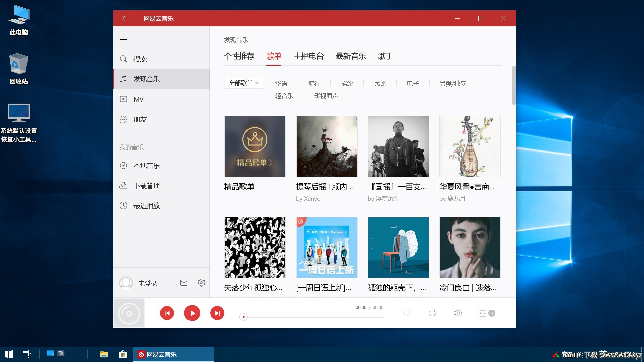Open 最近播放 in sidebar
The image size is (644, 362).
(162, 205)
